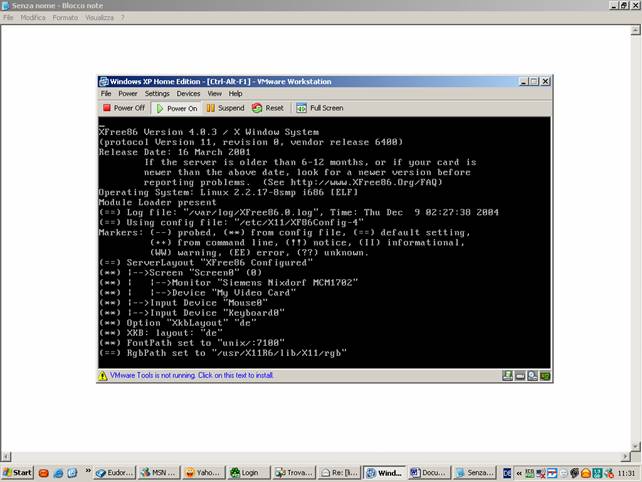Click Notepad vertical scrollbar down arrow
This screenshot has width=642, height=482.
[x=635, y=446]
